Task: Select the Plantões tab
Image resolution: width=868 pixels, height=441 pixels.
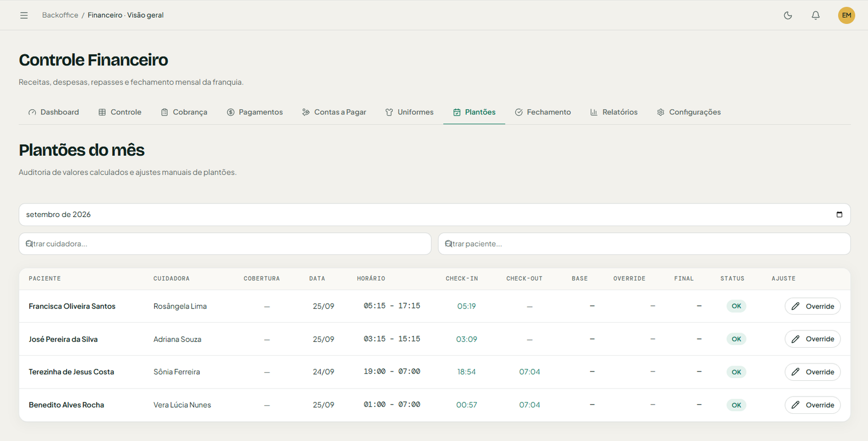Action: [474, 112]
